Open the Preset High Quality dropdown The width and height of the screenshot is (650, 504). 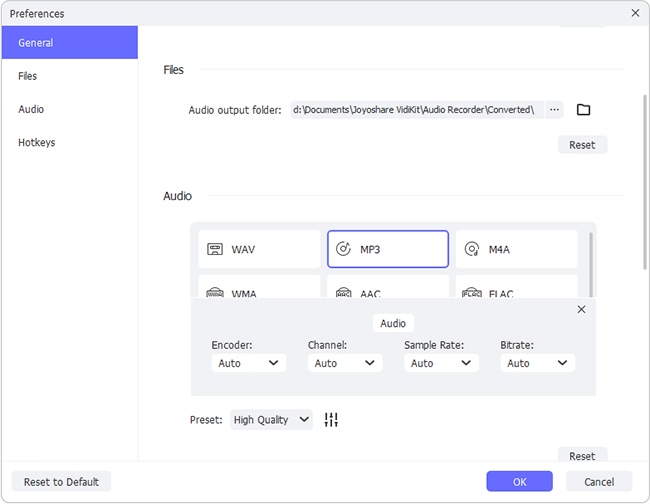coord(271,420)
